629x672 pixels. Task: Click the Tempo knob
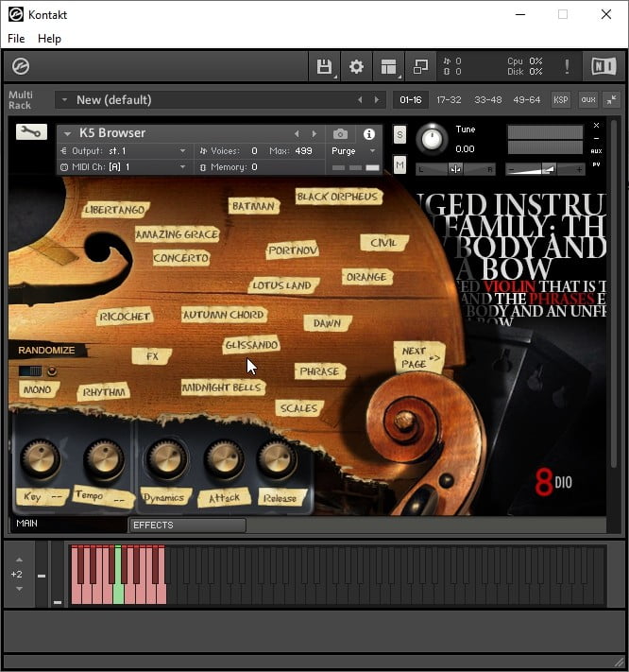point(104,459)
